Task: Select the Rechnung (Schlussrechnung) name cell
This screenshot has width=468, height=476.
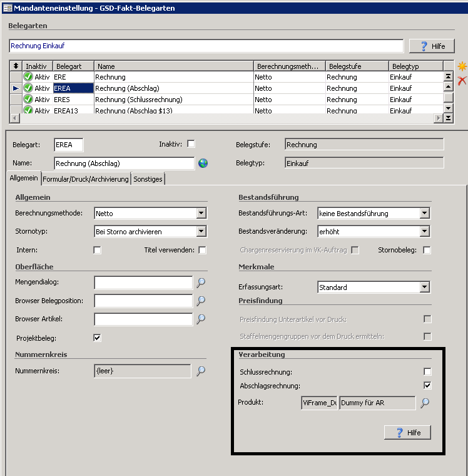Action: pos(174,100)
